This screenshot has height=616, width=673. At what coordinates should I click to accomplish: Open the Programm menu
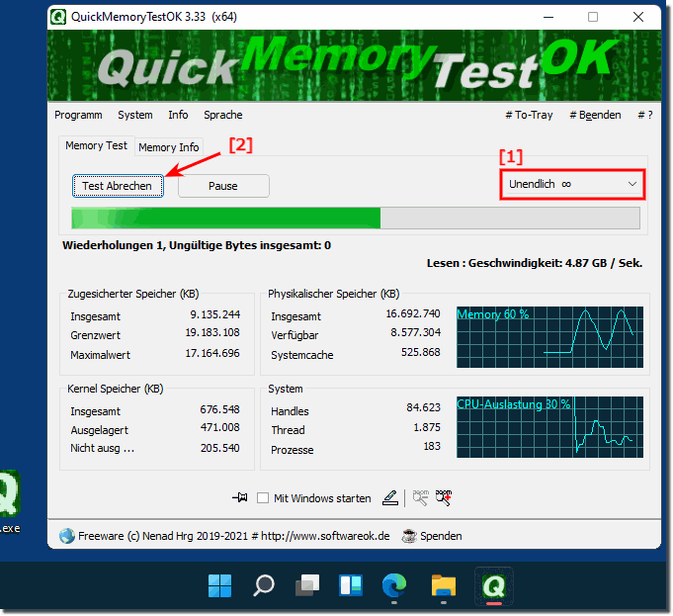(78, 115)
